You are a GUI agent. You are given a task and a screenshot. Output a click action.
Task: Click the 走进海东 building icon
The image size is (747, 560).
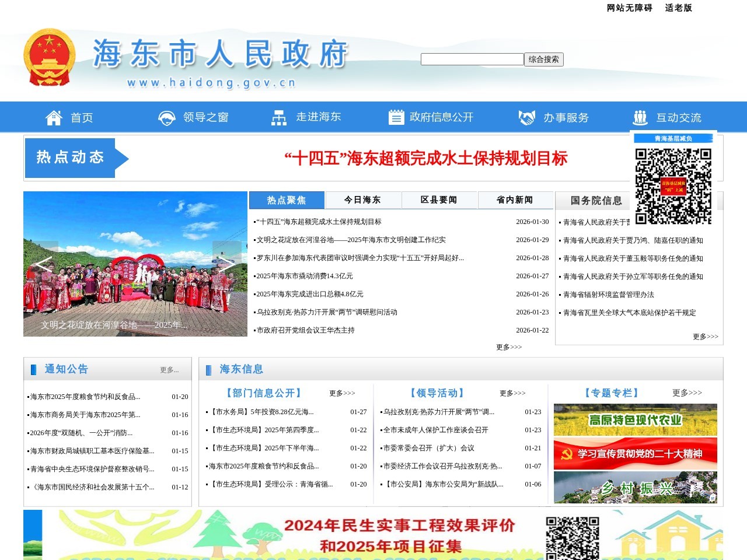click(x=279, y=117)
